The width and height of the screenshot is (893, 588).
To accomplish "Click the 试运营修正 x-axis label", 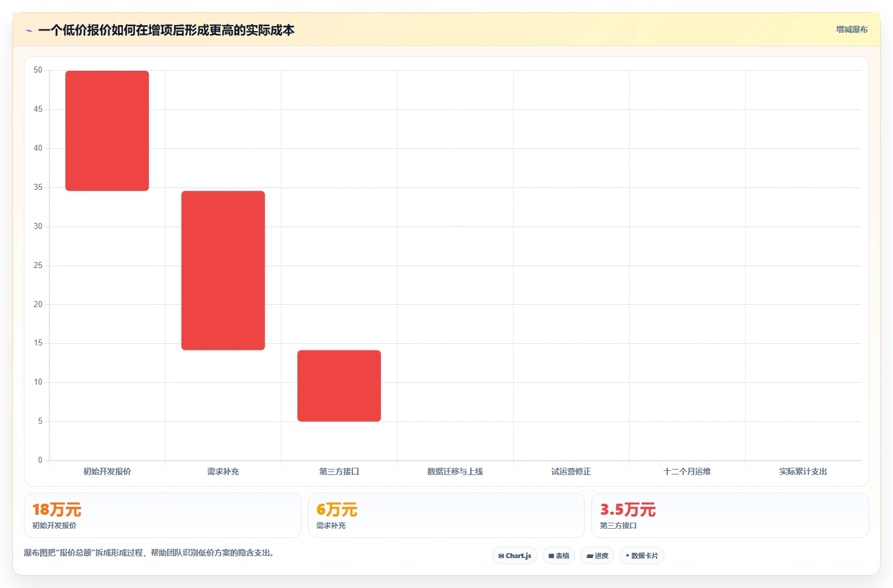I will pyautogui.click(x=571, y=471).
